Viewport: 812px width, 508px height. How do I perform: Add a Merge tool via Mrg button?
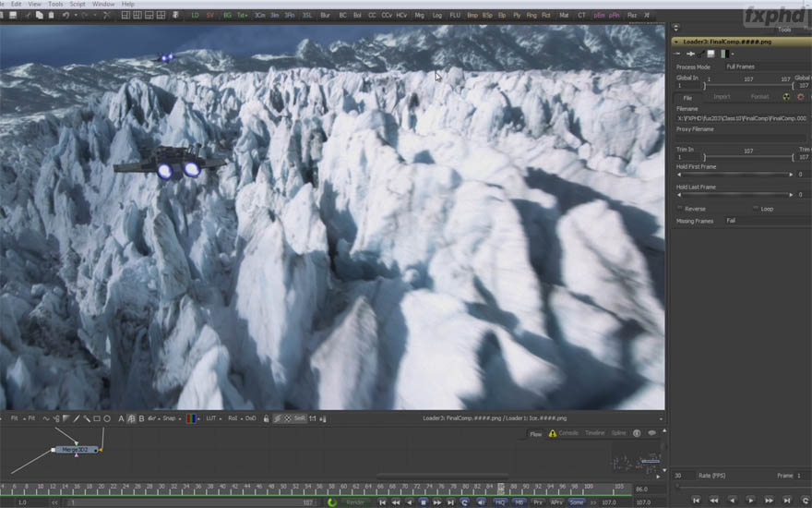[420, 16]
